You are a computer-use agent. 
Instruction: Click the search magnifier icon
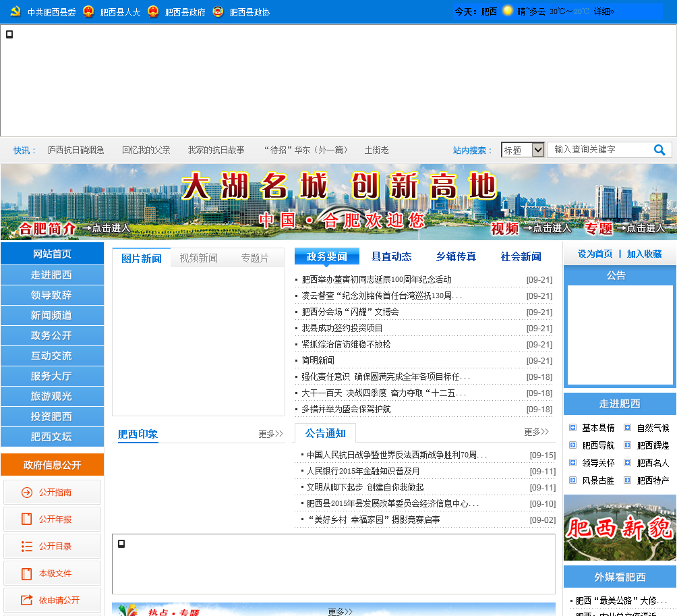coord(659,150)
